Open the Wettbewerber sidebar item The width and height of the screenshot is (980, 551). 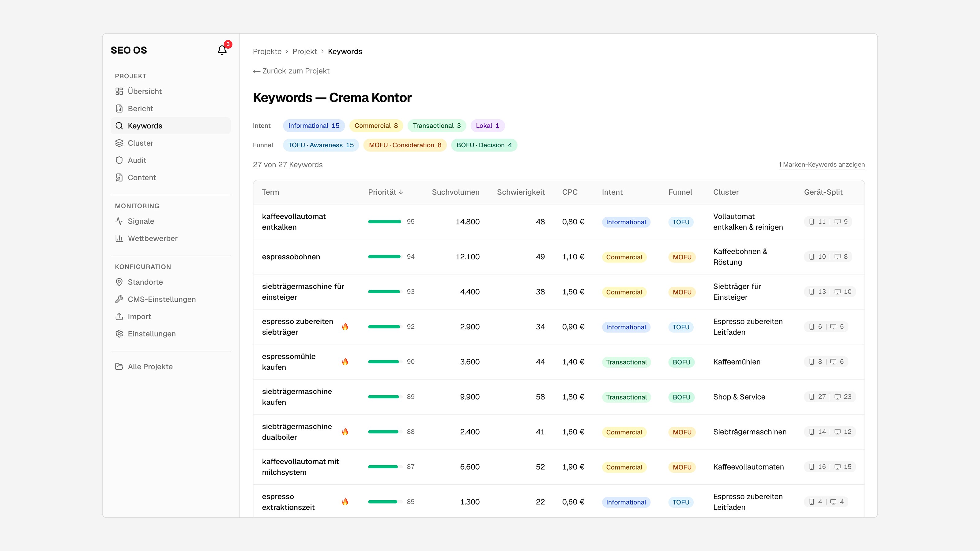(171, 238)
